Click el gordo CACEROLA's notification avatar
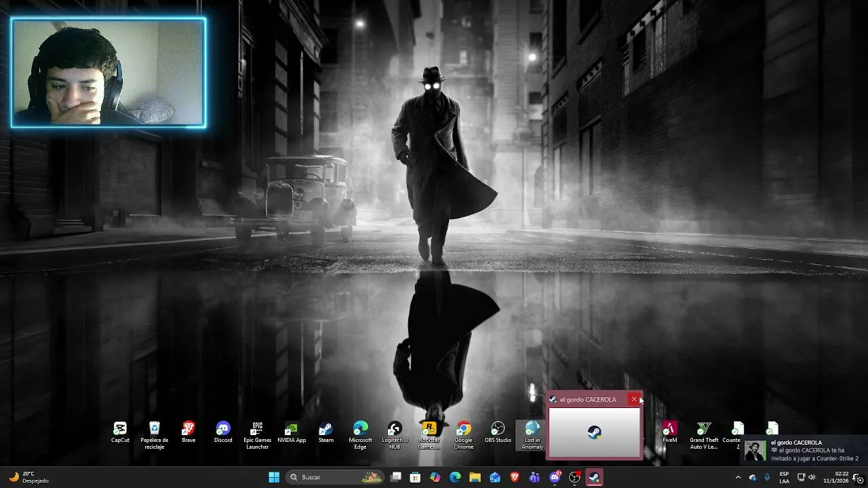This screenshot has height=488, width=868. point(755,451)
